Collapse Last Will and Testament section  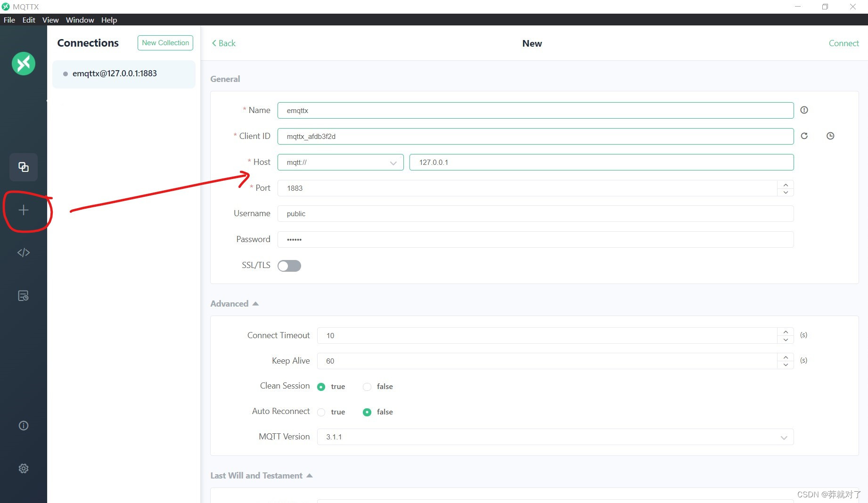262,476
